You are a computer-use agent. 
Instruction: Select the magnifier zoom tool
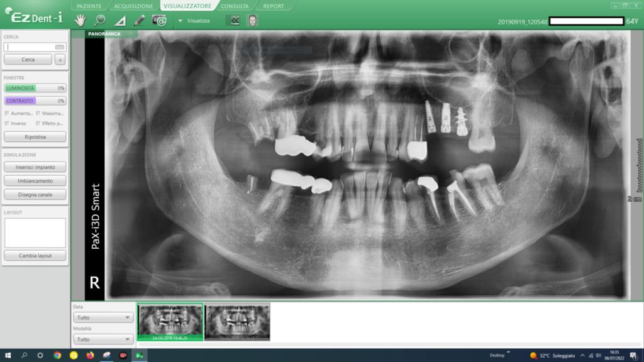[x=100, y=20]
